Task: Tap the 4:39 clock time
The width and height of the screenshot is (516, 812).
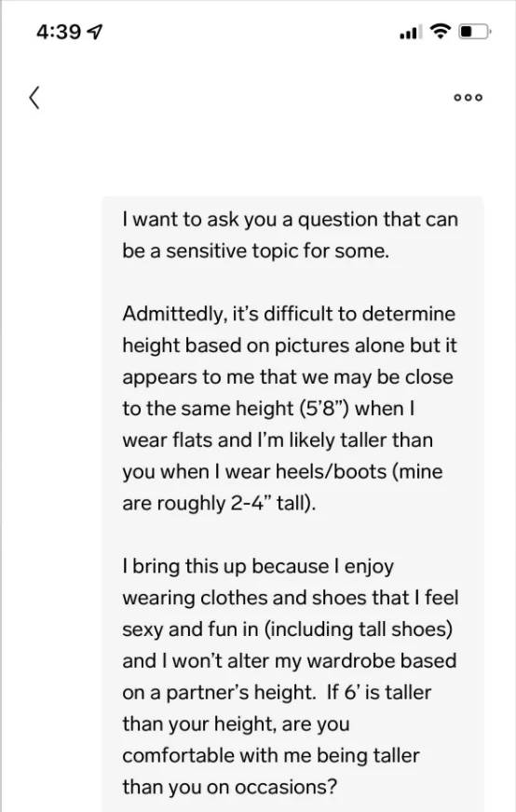Action: point(59,32)
